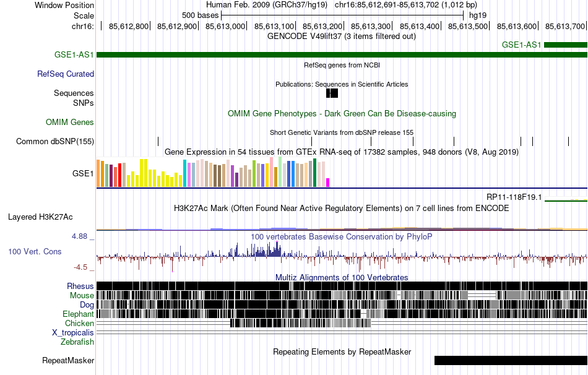Click the Chicken alignment block
This screenshot has height=375, width=588.
pos(300,323)
